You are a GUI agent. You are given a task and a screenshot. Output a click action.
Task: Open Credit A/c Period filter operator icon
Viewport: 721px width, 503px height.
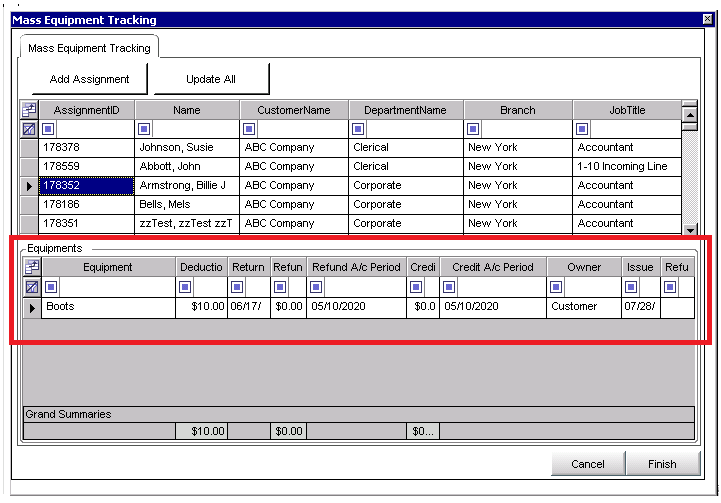449,287
